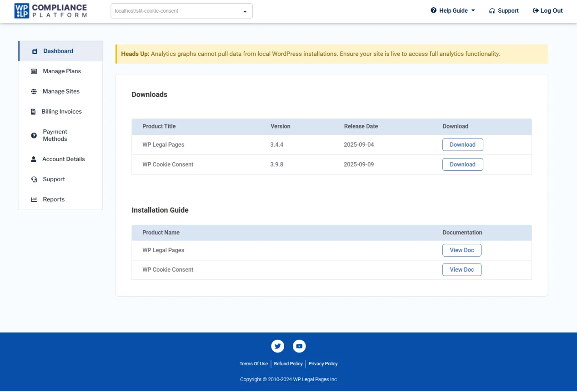Click the 'Downloads' heading
The width and height of the screenshot is (577, 392).
click(x=150, y=94)
